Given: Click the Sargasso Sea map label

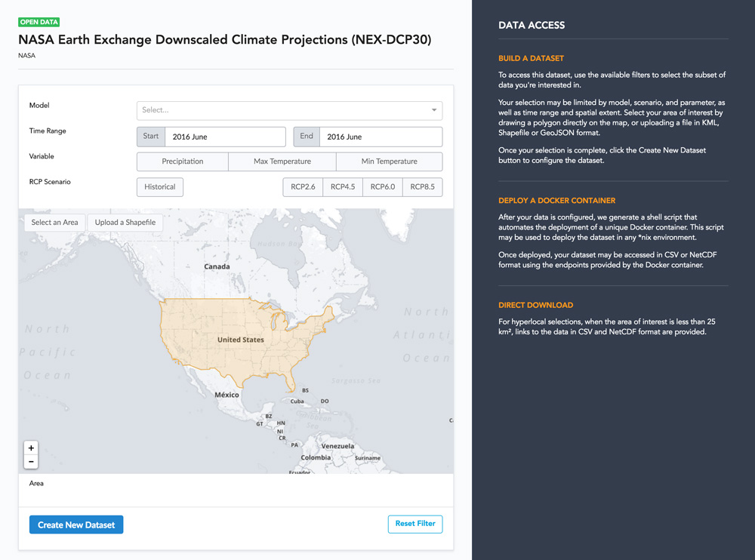Looking at the screenshot, I should (356, 381).
